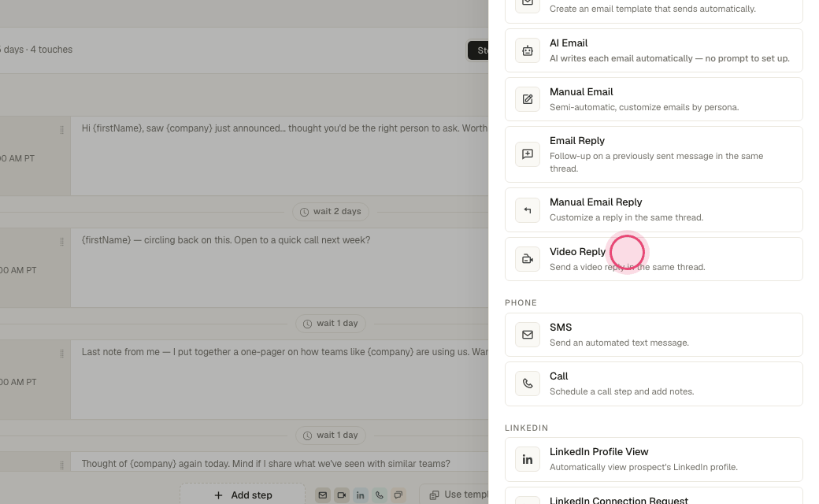Screen dimensions: 819x504
Task: Edit the 'wait 2 days' delay
Action: [331, 212]
